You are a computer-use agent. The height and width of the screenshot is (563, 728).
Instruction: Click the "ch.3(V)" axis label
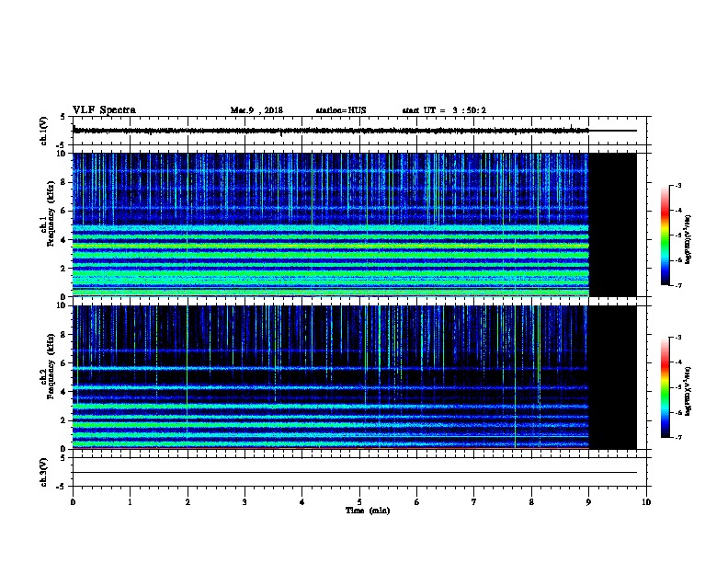43,472
